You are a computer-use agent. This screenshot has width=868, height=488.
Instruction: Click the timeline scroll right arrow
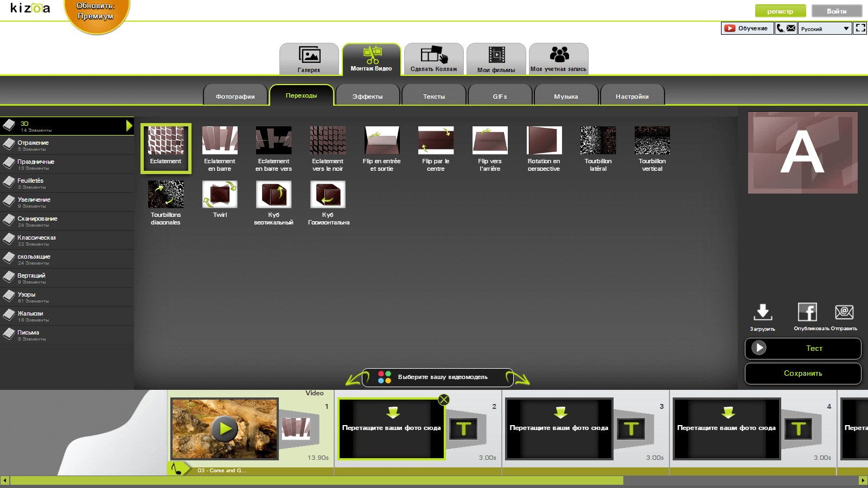[863, 480]
